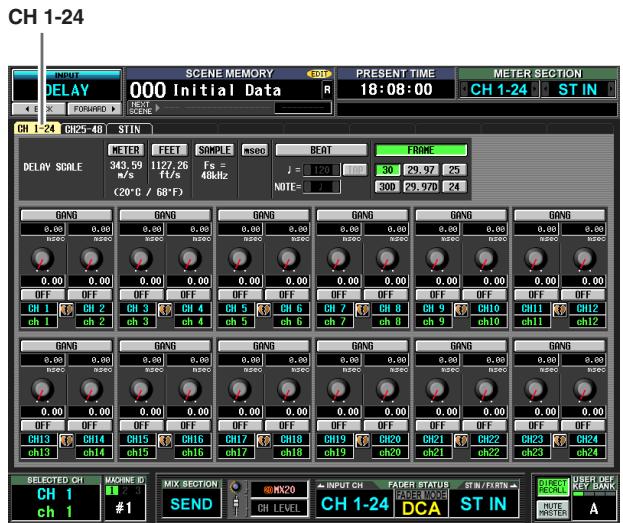Choose 25 frame rate
The image size is (623, 523).
pyautogui.click(x=454, y=170)
